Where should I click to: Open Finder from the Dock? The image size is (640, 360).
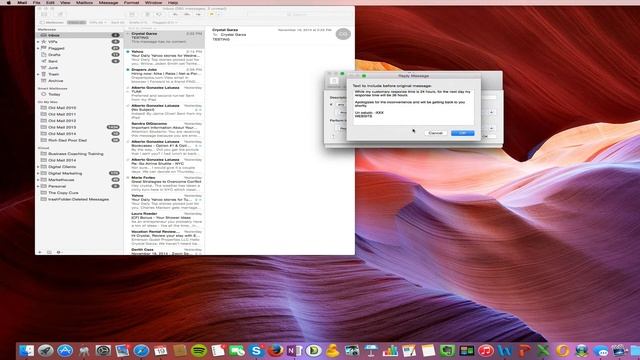[26, 351]
